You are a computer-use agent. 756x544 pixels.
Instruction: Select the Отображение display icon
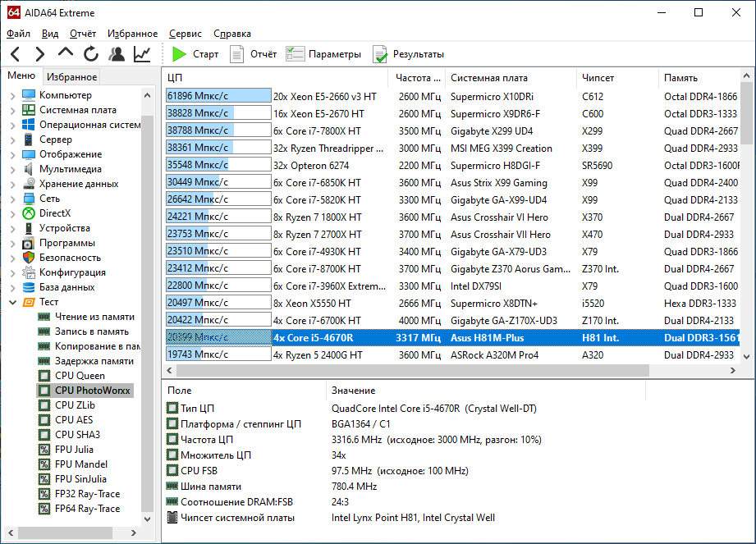[29, 154]
